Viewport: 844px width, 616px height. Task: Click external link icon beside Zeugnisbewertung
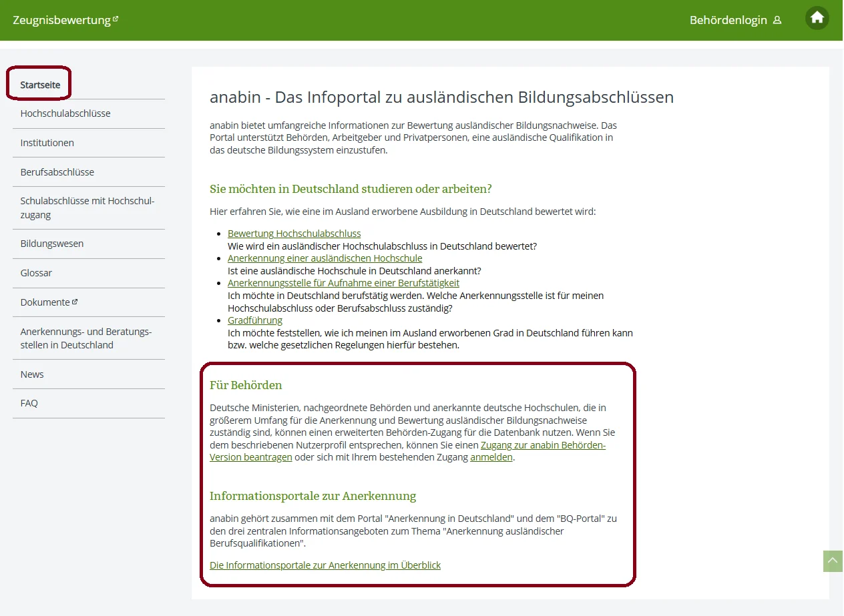tap(116, 19)
